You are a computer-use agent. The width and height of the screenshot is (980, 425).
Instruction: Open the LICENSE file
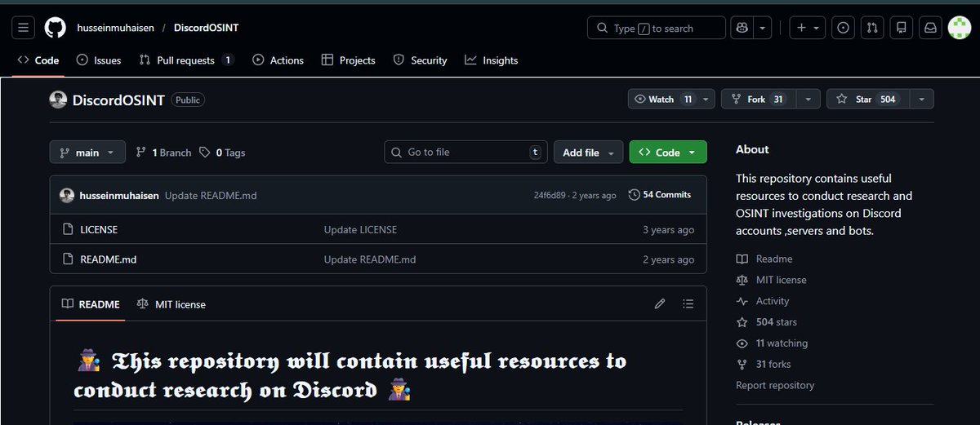(99, 230)
